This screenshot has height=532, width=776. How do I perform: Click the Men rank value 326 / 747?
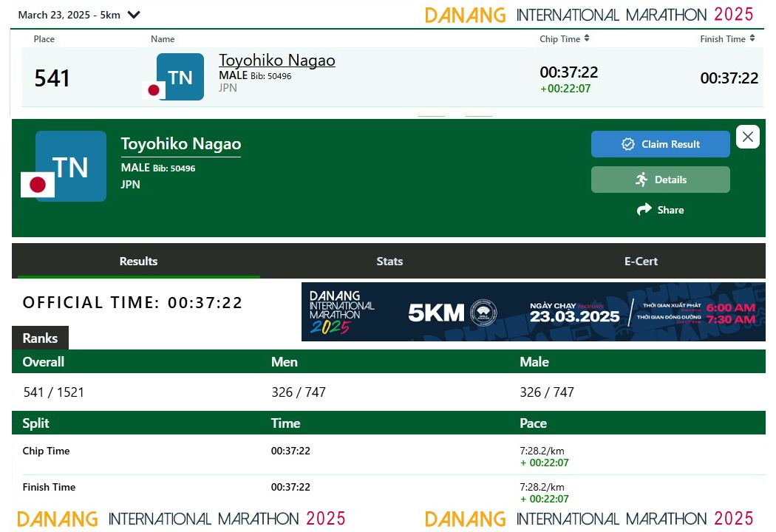[x=299, y=392]
